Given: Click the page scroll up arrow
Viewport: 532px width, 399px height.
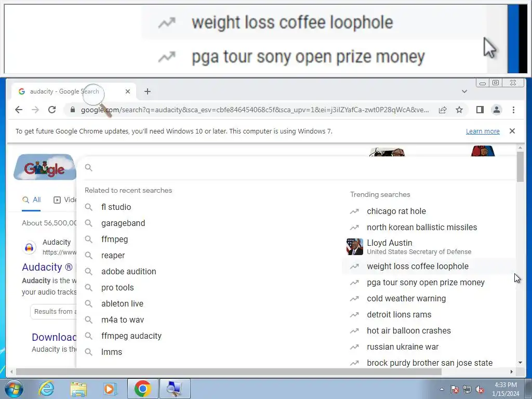Looking at the screenshot, I should point(520,148).
